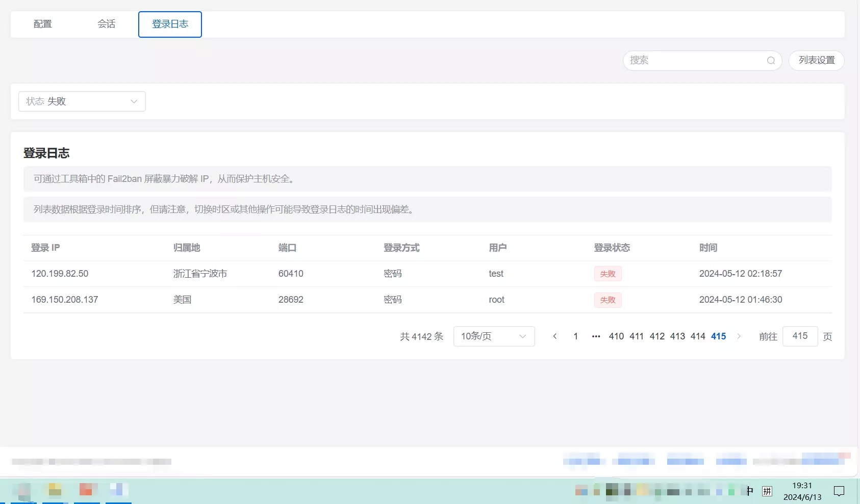Click the clock showing 19:31 in taskbar
Viewport: 860px width, 504px height.
coord(802,486)
